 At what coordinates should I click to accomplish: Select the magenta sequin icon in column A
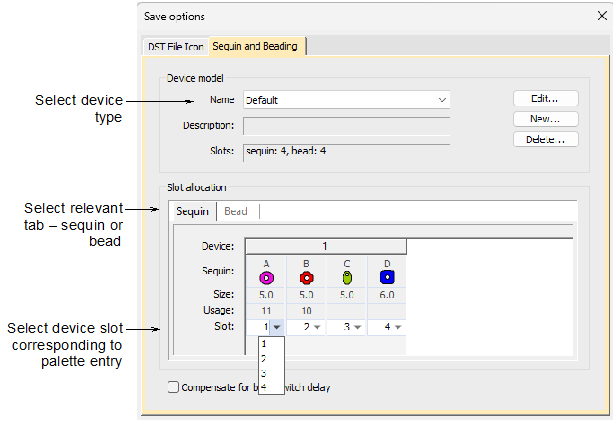click(x=266, y=278)
